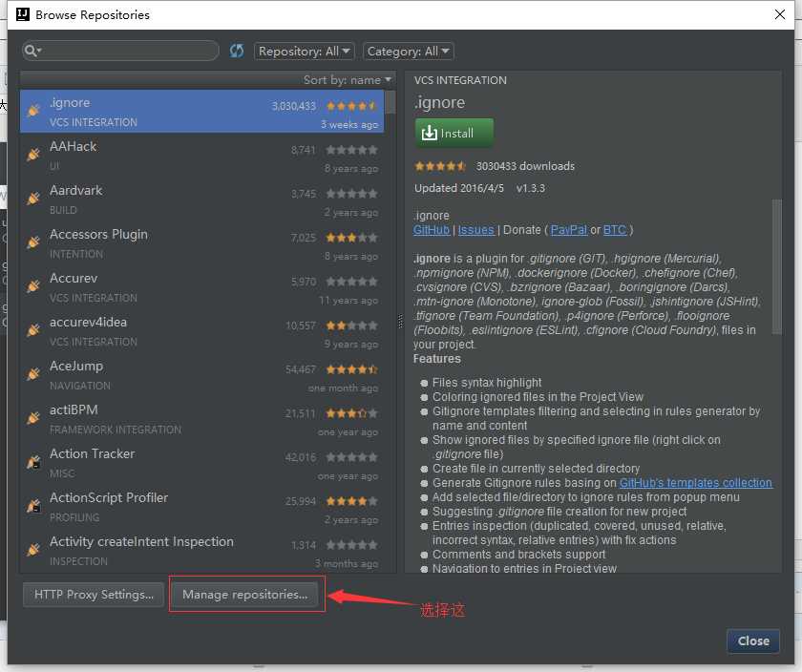This screenshot has height=672, width=802.
Task: Open the Sort by: name dropdown
Action: pyautogui.click(x=348, y=80)
